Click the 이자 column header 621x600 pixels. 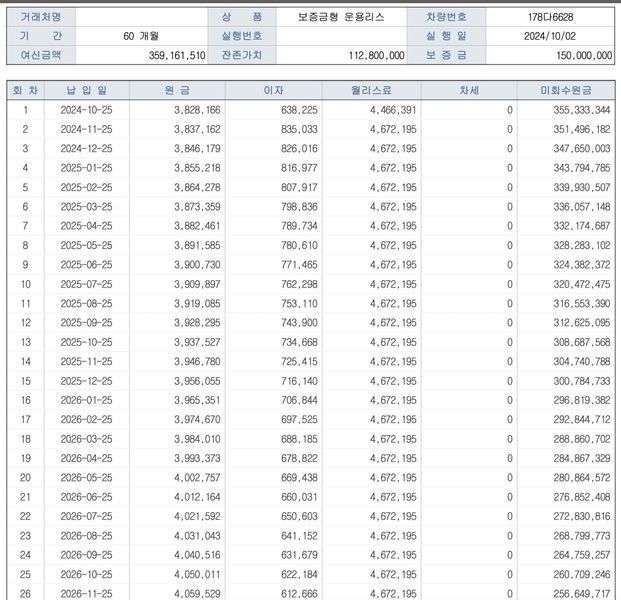pyautogui.click(x=273, y=90)
